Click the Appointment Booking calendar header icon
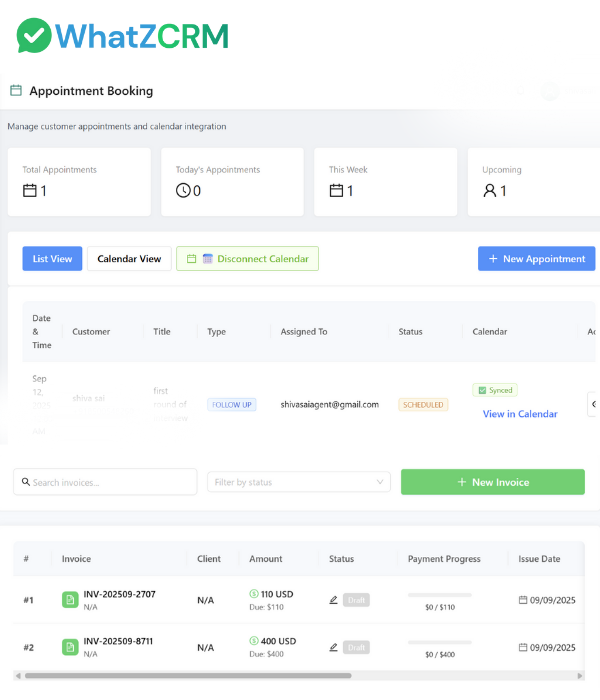This screenshot has height=700, width=600. (x=16, y=91)
